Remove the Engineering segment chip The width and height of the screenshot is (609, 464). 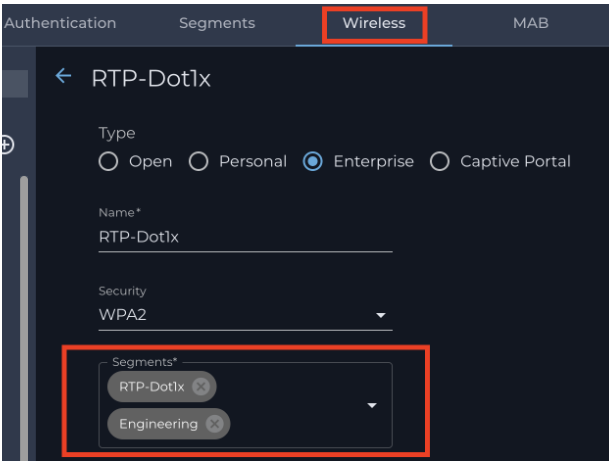tap(214, 424)
